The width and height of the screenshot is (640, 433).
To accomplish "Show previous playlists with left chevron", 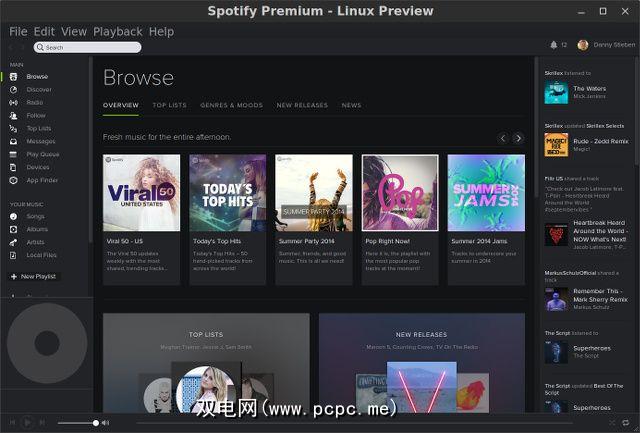I will pyautogui.click(x=503, y=138).
